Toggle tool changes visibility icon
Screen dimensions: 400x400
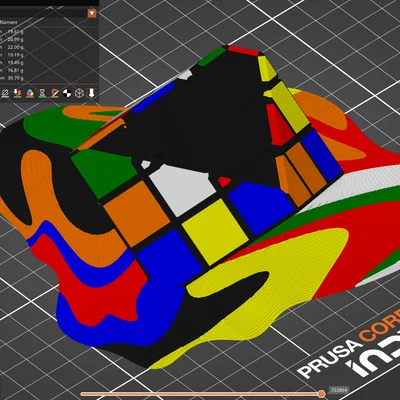point(17,93)
